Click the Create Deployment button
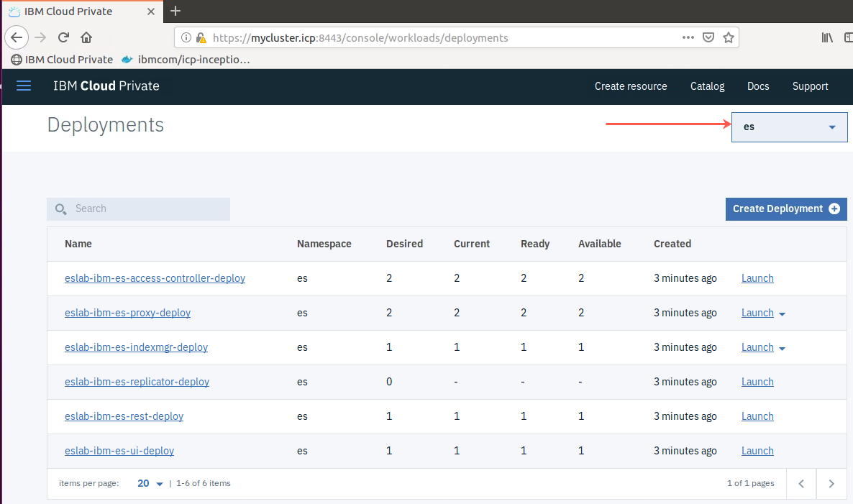 click(x=786, y=209)
